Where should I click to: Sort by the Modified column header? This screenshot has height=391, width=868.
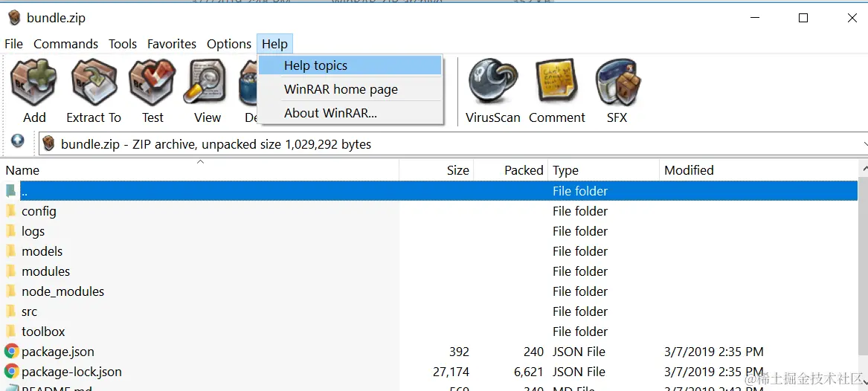(x=759, y=170)
